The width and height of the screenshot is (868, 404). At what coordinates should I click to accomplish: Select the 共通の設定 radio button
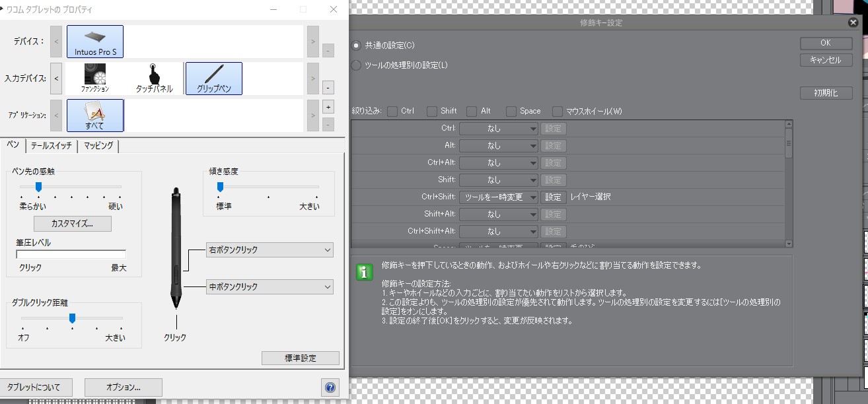coord(357,46)
